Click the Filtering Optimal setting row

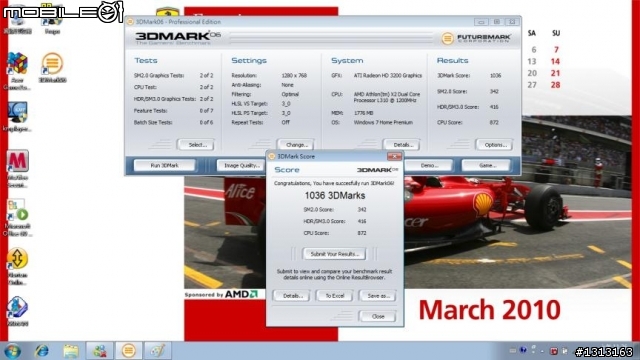pyautogui.click(x=265, y=94)
